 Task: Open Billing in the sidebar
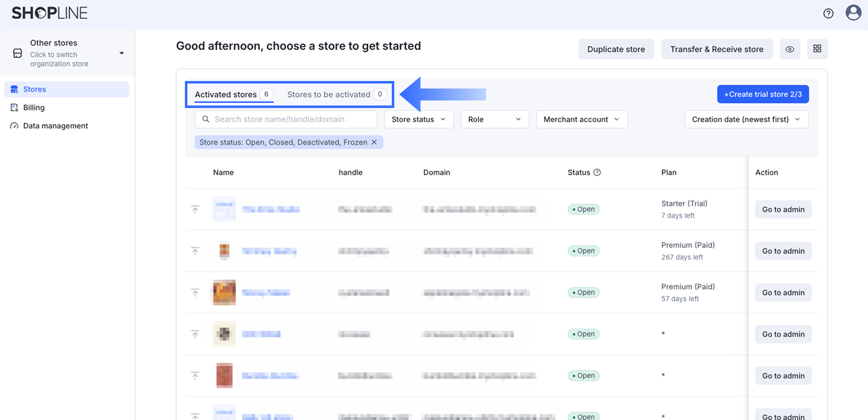click(33, 107)
